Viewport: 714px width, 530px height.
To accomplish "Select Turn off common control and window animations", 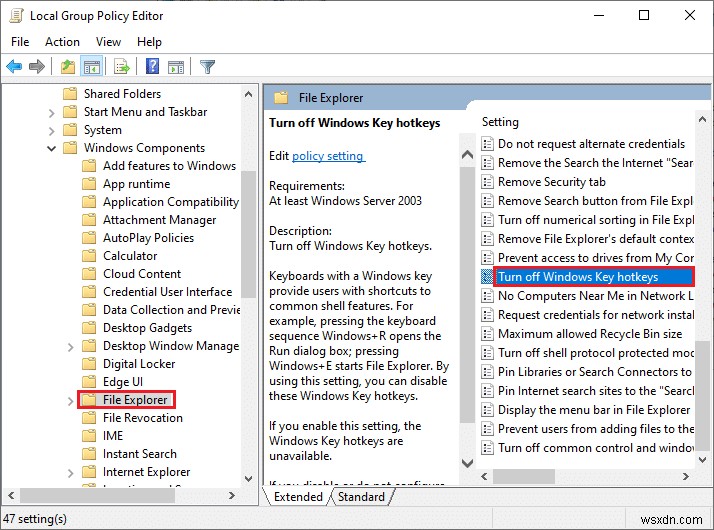I will point(596,448).
